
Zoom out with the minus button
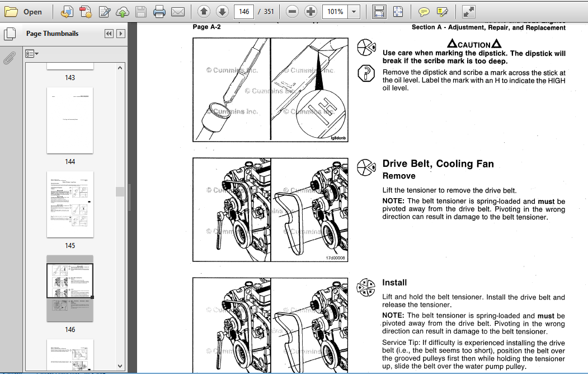click(292, 12)
